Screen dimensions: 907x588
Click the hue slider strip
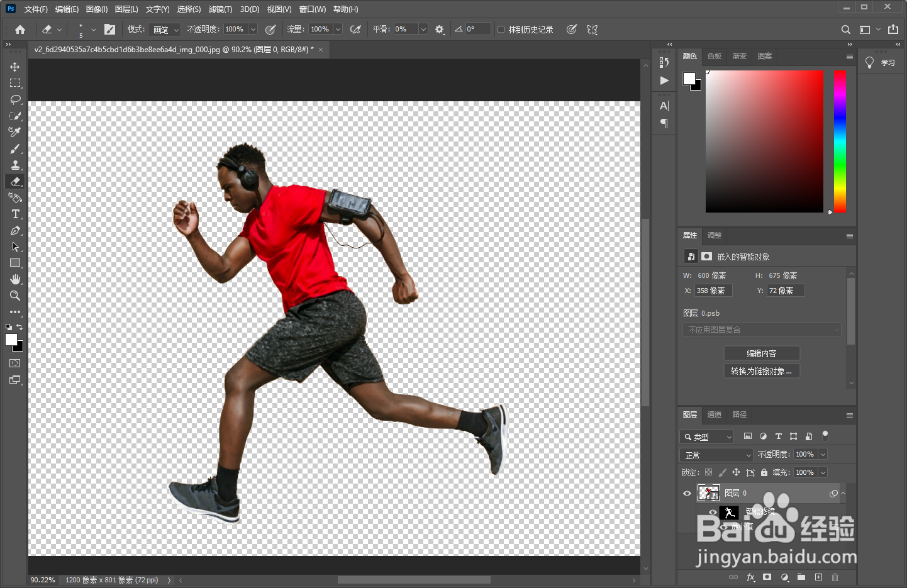click(x=840, y=141)
